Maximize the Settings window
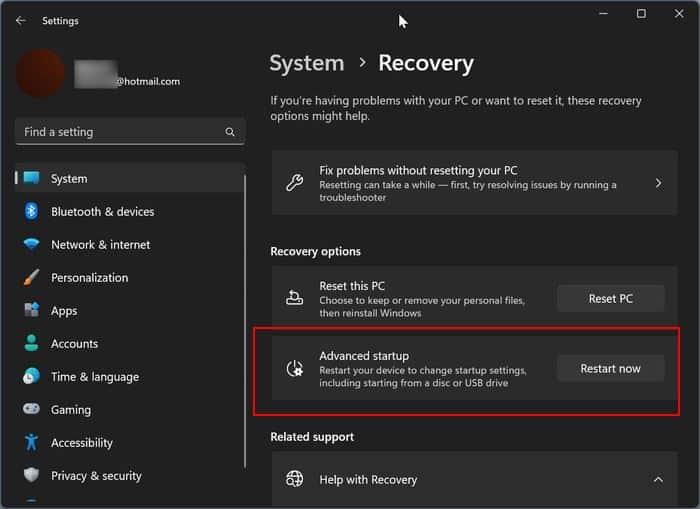The width and height of the screenshot is (700, 509). click(x=641, y=14)
